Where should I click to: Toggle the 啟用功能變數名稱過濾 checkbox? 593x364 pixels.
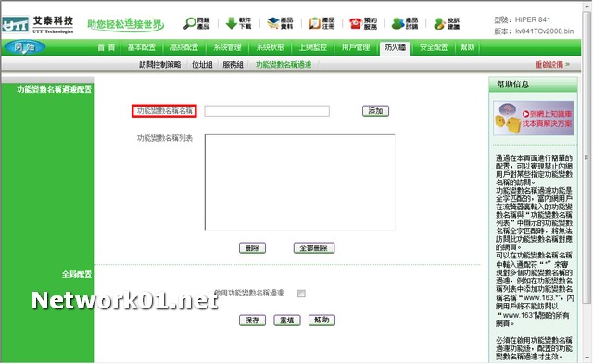click(x=301, y=294)
